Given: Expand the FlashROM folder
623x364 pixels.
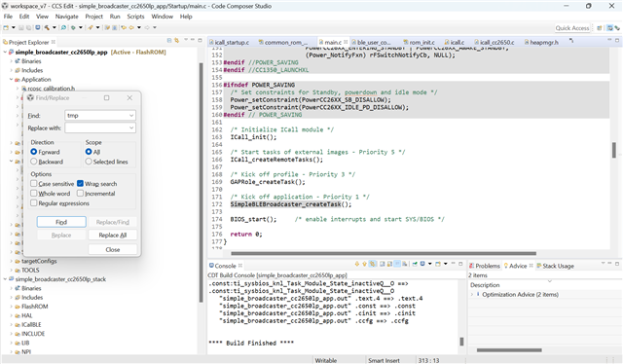Looking at the screenshot, I should tap(11, 307).
